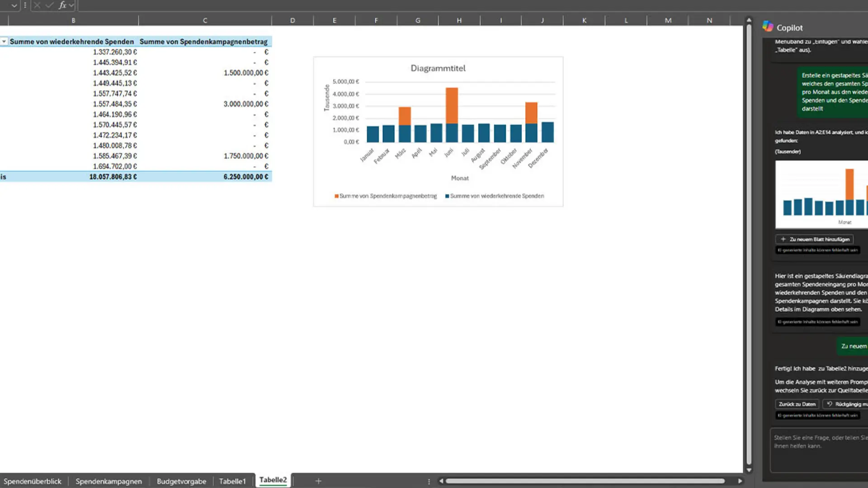
Task: Click the vertical dots handle beside Name Box
Action: (25, 5)
